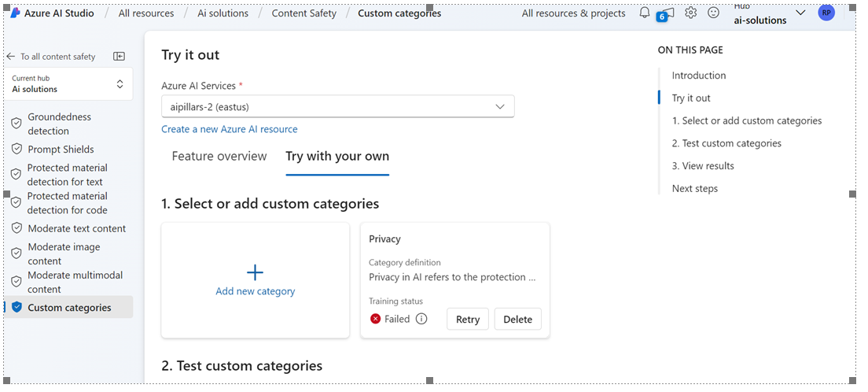Screen dimensions: 868x392
Task: Click the RP user avatar
Action: tap(826, 13)
